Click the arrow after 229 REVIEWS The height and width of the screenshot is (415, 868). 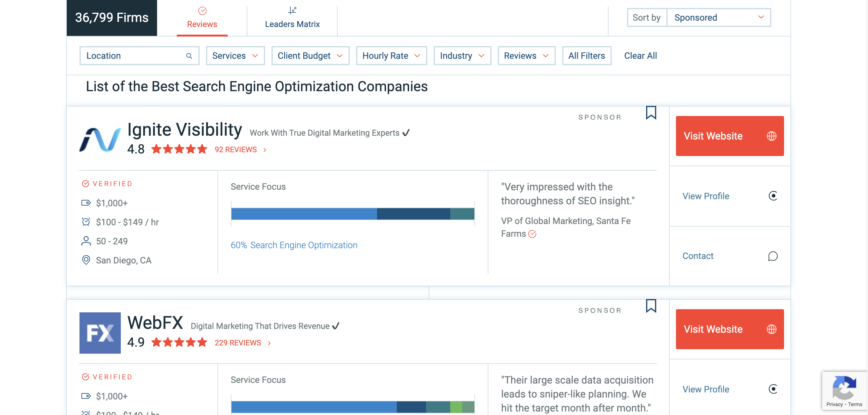tap(269, 343)
